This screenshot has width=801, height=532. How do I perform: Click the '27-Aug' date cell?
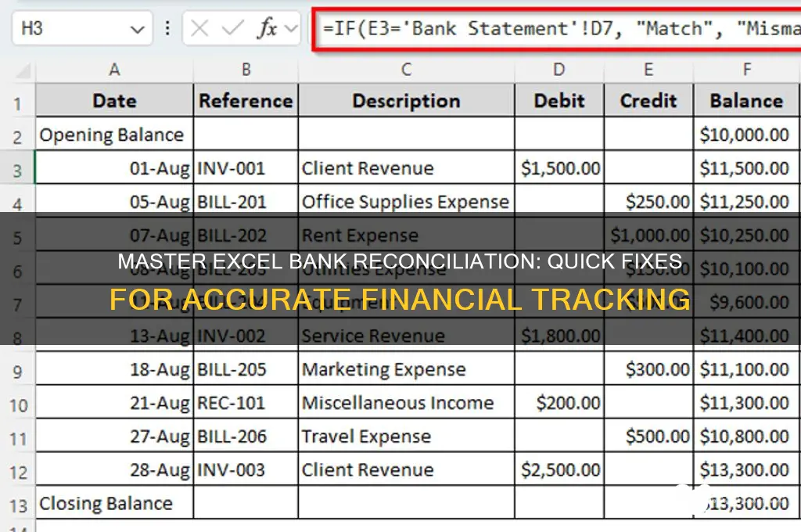pos(114,436)
